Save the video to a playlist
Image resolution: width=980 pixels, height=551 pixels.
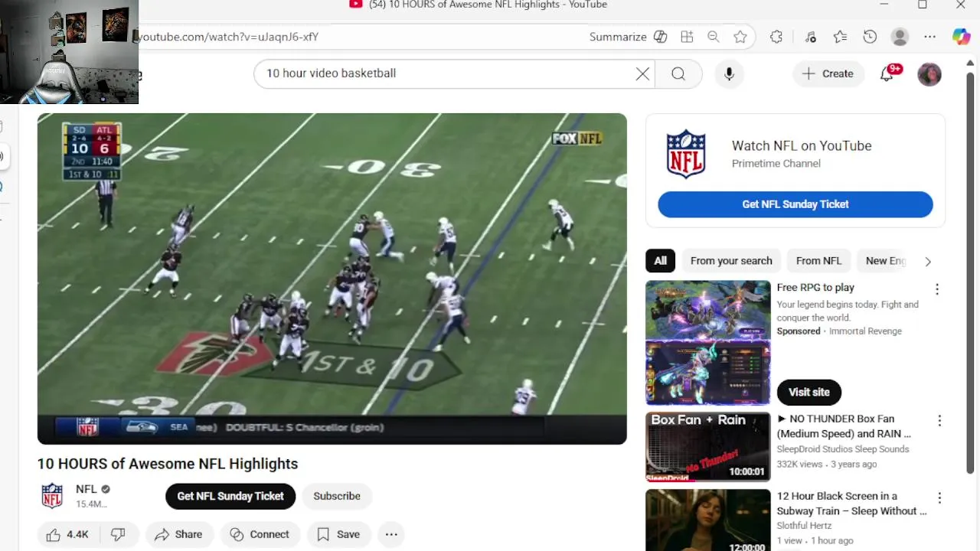pyautogui.click(x=338, y=534)
